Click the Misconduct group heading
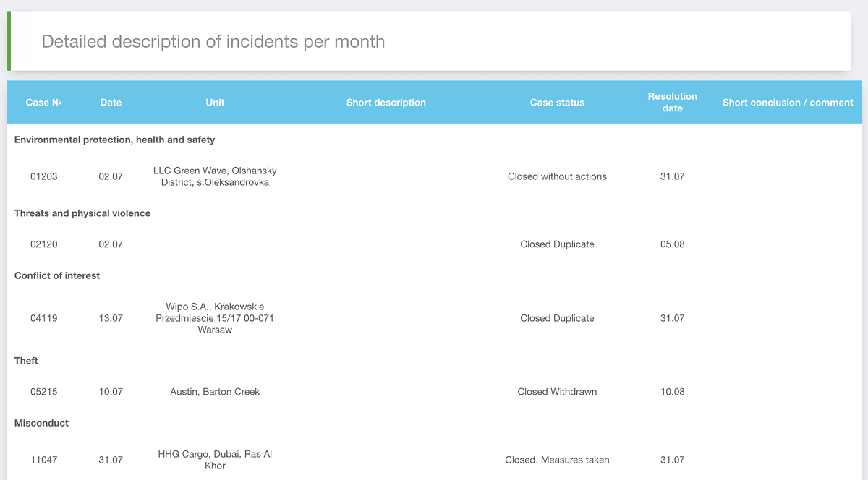 [x=41, y=423]
